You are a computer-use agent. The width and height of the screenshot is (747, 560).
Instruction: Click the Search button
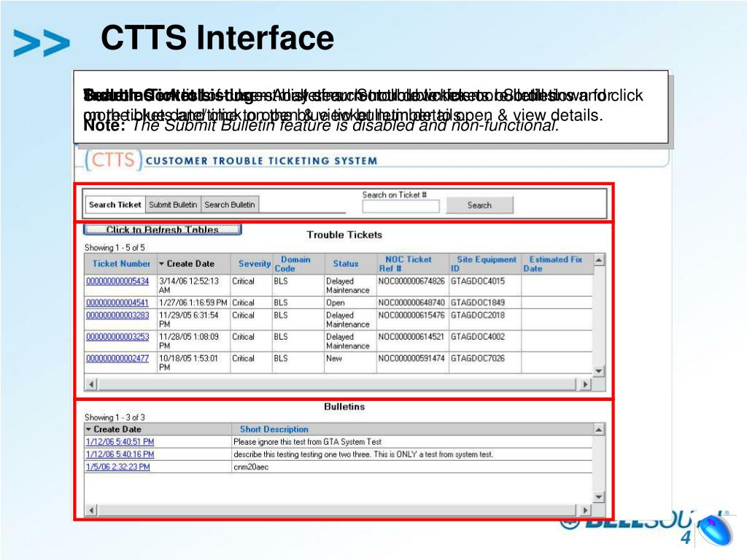click(x=479, y=205)
